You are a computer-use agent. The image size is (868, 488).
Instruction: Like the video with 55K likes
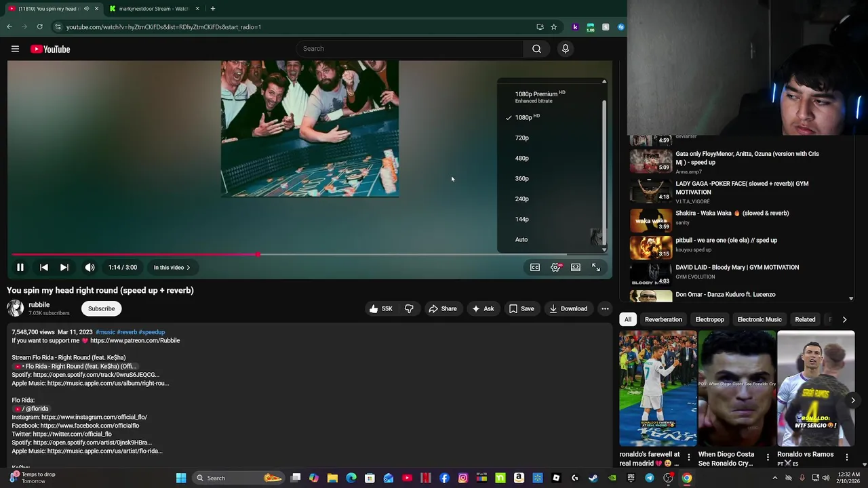coord(381,308)
